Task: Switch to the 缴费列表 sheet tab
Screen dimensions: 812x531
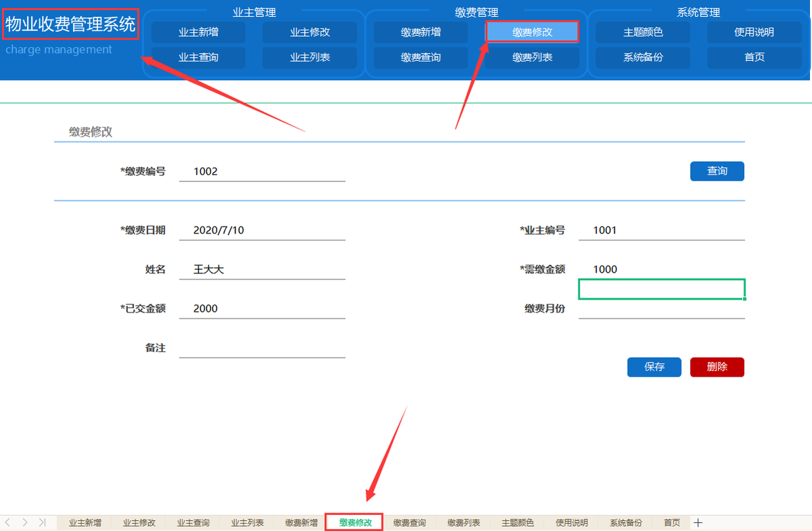Action: [463, 522]
